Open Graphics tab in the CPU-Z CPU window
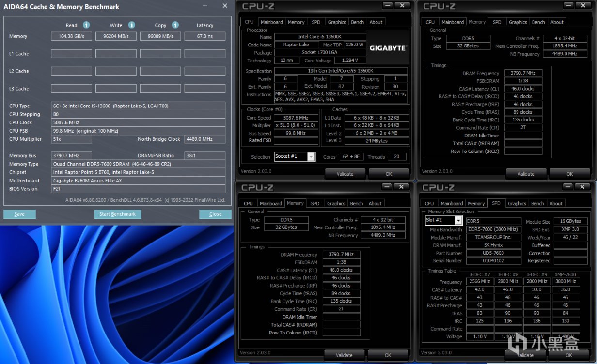The height and width of the screenshot is (364, 597). [337, 22]
